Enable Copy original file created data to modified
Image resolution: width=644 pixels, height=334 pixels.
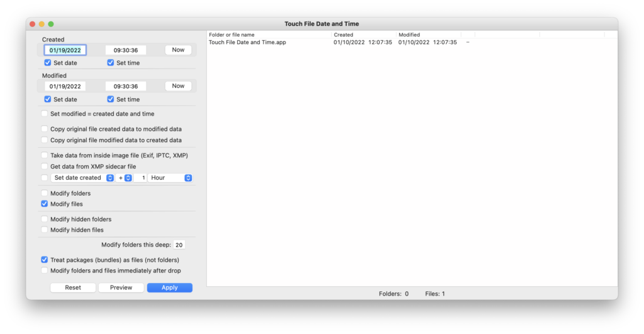[x=45, y=128]
